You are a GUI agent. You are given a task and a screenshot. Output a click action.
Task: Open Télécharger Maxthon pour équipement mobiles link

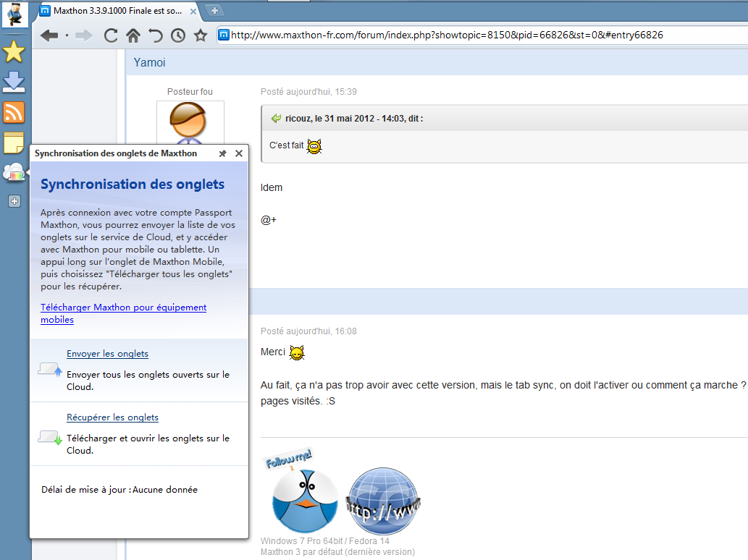tap(124, 313)
